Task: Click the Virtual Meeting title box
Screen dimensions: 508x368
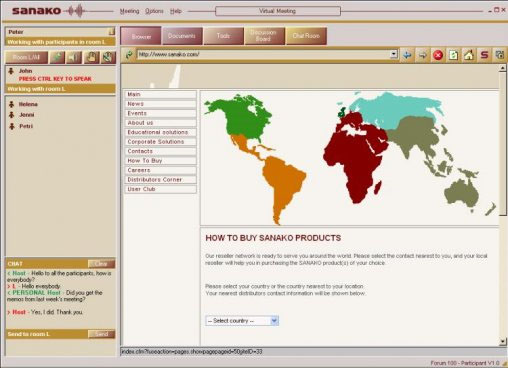Action: click(278, 11)
